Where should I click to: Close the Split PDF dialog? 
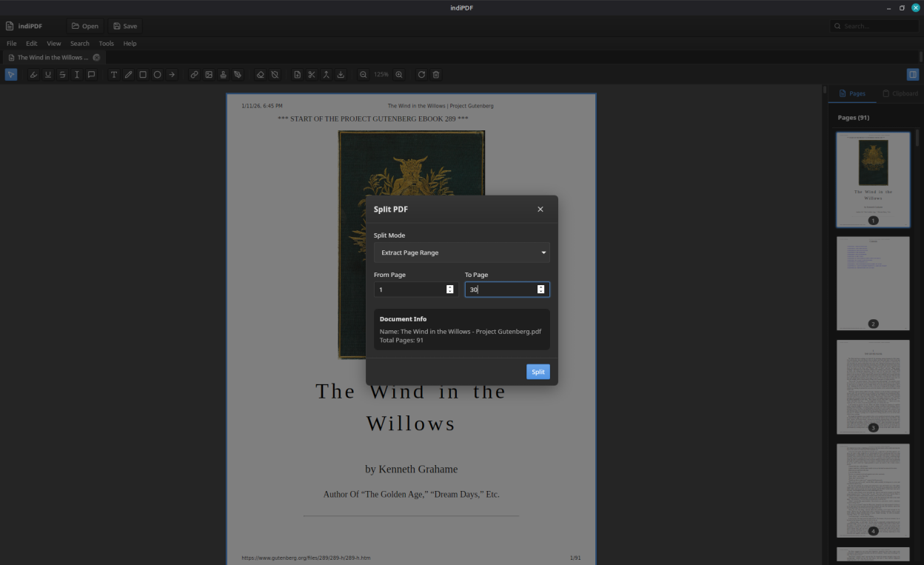tap(540, 210)
